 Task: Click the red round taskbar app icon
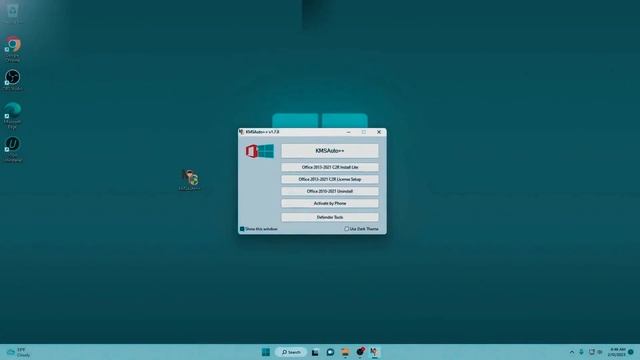click(360, 351)
